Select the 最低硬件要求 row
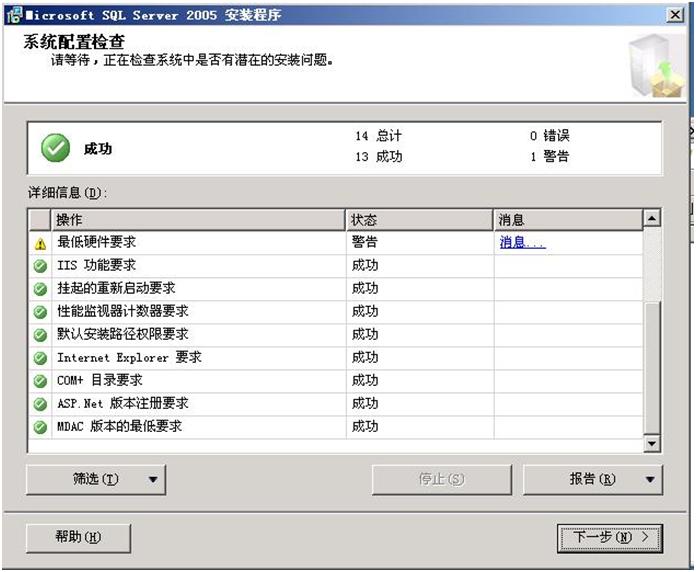 click(336, 243)
